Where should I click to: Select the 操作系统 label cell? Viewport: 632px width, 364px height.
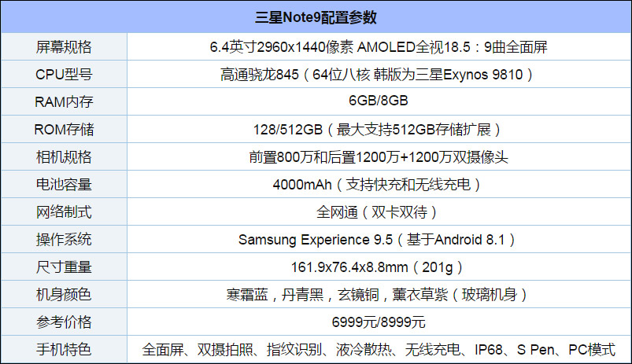64,240
